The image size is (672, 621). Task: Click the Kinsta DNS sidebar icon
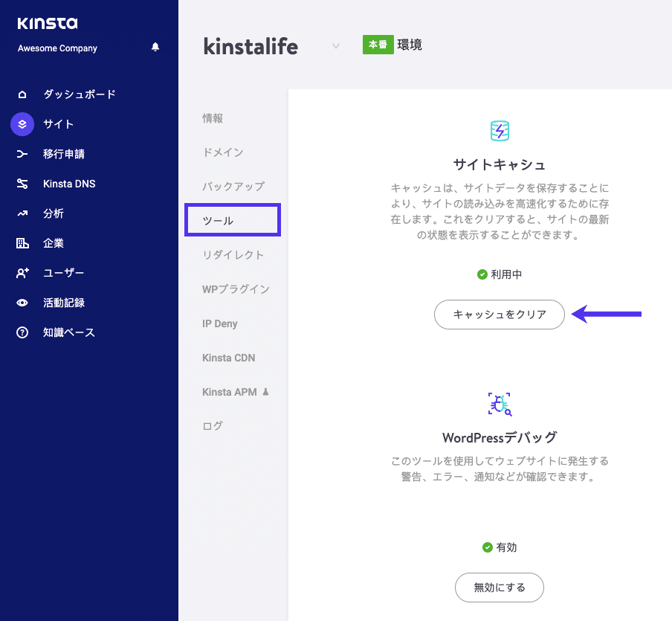pyautogui.click(x=22, y=184)
